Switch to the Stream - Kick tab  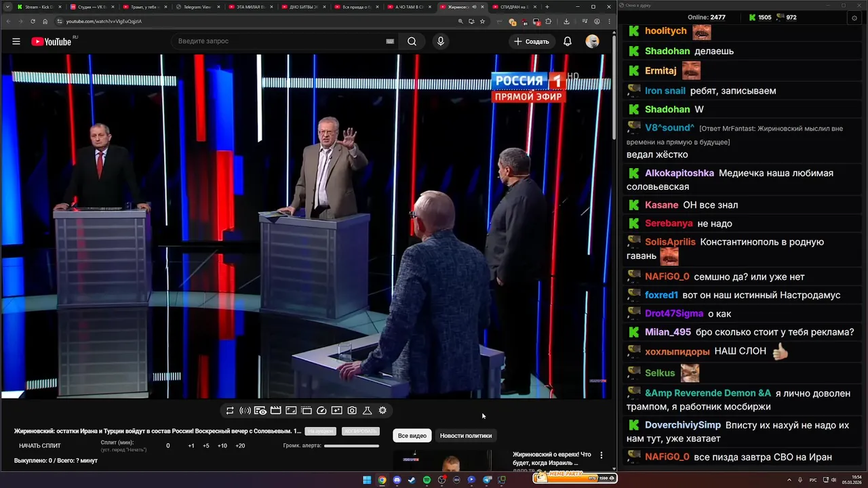[39, 7]
